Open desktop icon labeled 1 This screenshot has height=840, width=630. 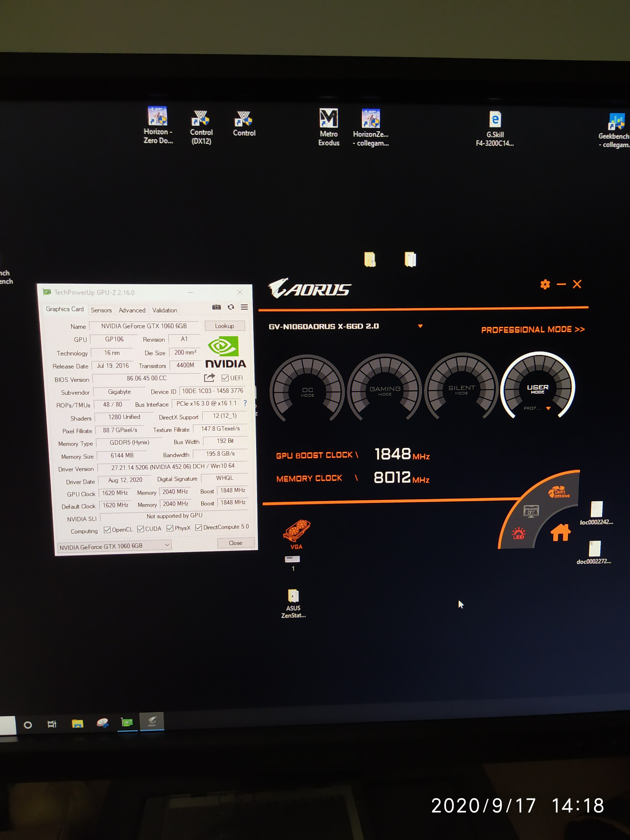[292, 563]
